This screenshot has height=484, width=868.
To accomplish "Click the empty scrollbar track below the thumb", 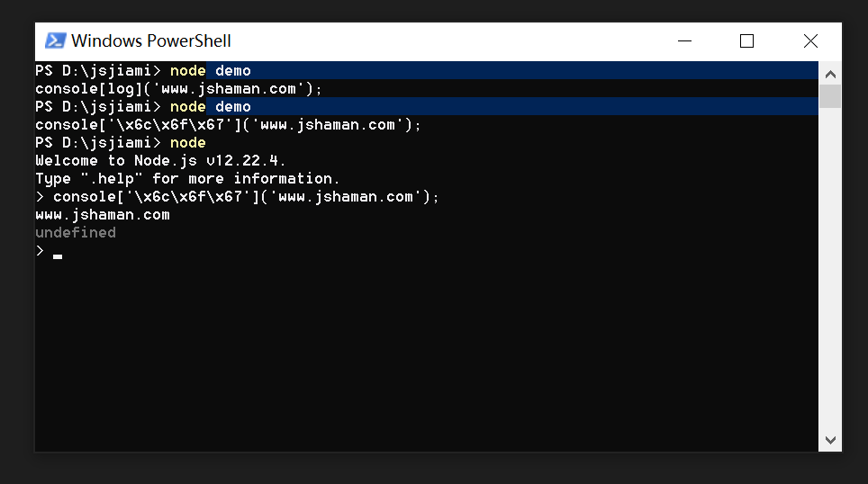I will (x=830, y=270).
